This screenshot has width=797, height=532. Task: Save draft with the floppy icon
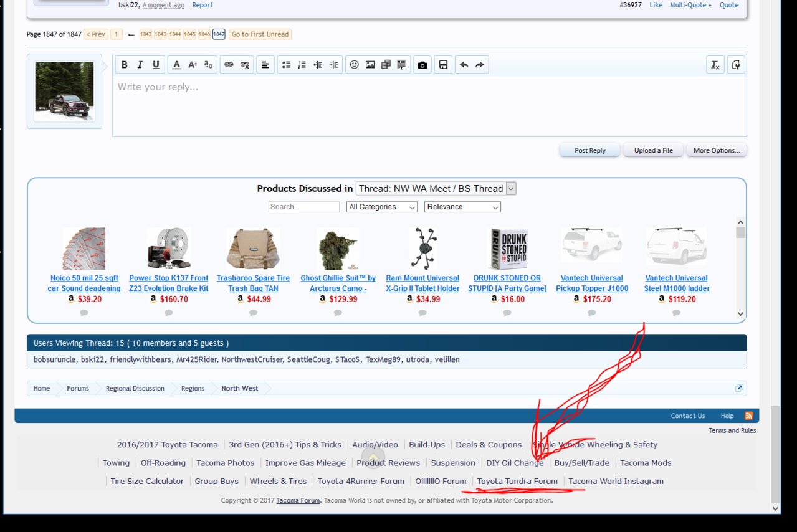[x=443, y=65]
